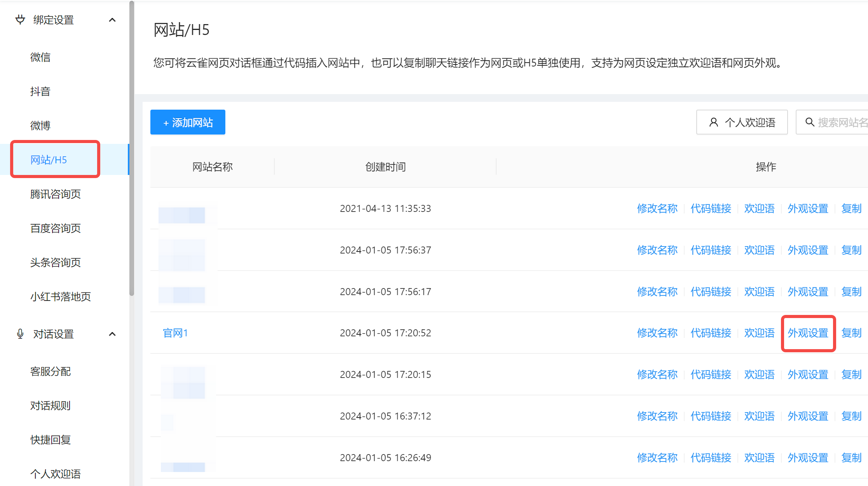Select 微博 in the sidebar
Image resolution: width=868 pixels, height=486 pixels.
point(40,125)
